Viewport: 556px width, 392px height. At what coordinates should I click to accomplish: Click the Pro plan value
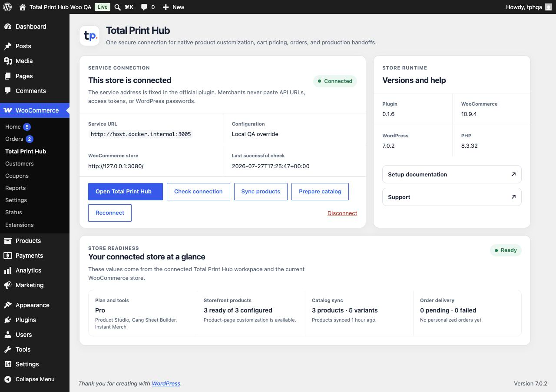tap(100, 310)
